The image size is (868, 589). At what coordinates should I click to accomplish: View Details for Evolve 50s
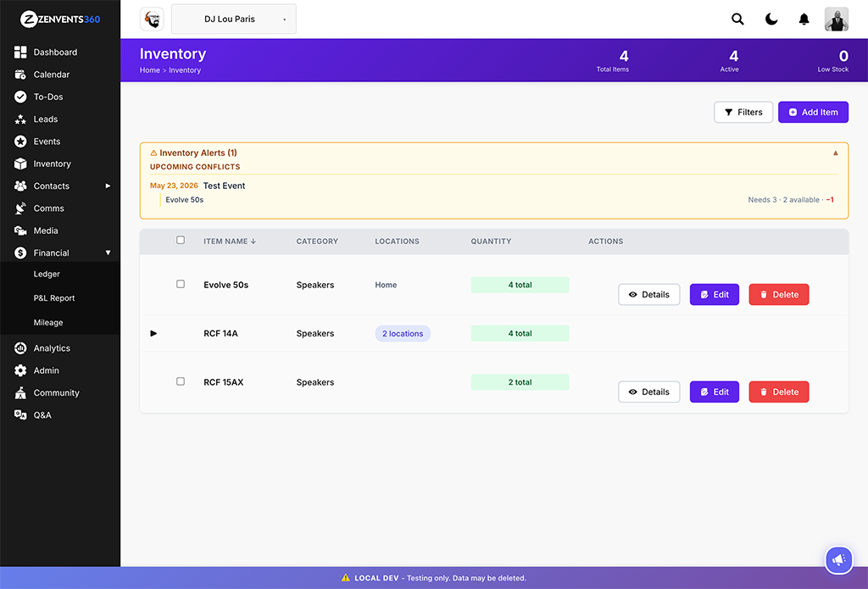648,295
